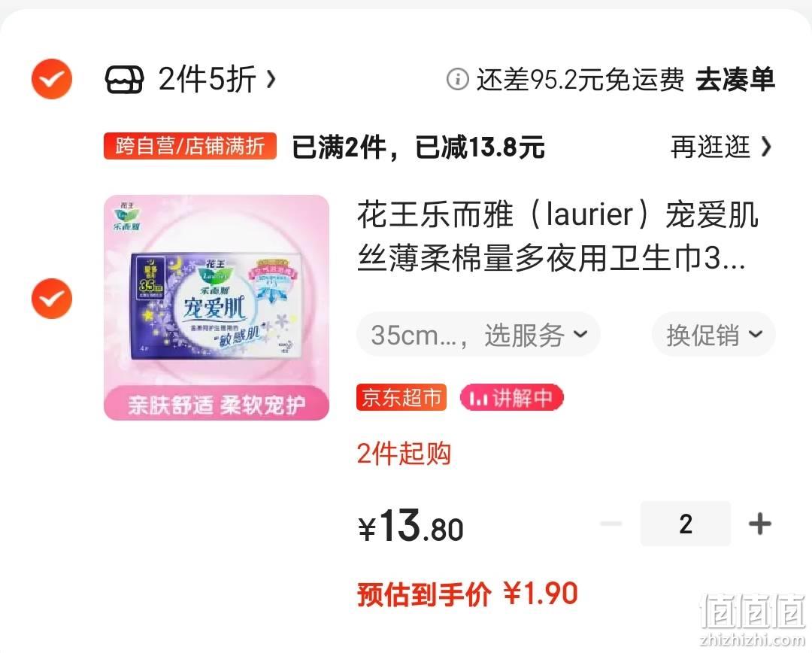Tap the 京东超市 tag
Viewport: 812px width, 653px height.
(401, 397)
